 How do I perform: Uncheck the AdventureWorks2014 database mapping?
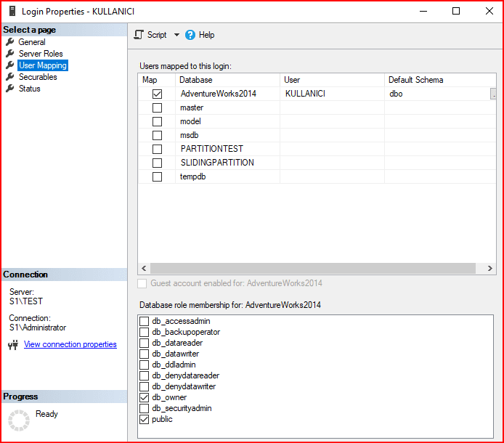pyautogui.click(x=157, y=94)
